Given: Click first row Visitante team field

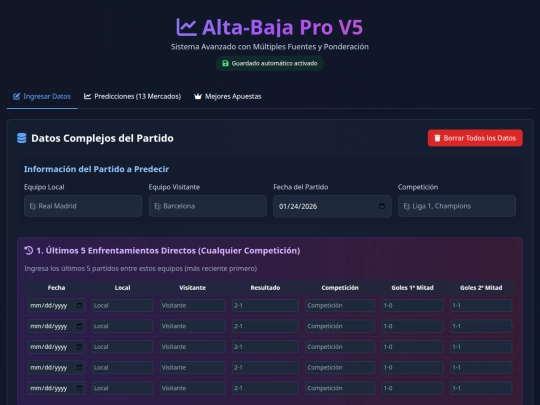Looking at the screenshot, I should point(193,305).
